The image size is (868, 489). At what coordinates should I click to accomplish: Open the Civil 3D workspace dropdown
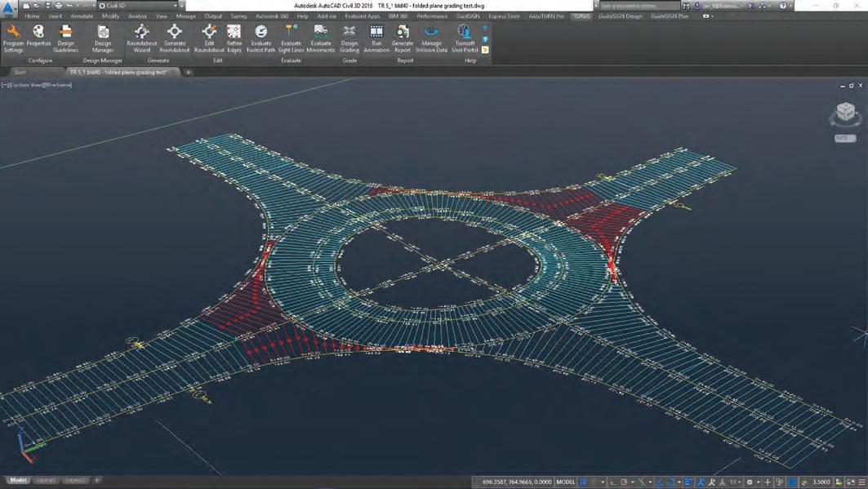138,6
